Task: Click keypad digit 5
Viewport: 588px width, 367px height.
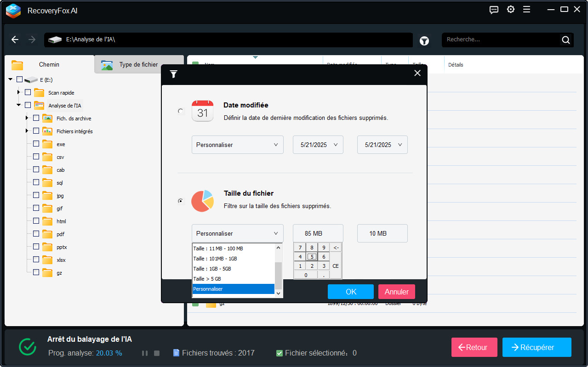Action: (312, 257)
